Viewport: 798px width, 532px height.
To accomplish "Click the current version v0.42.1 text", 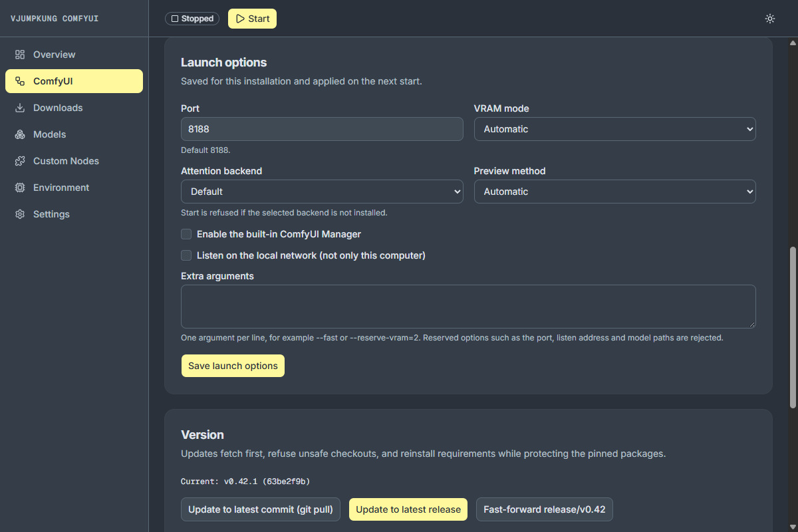I will pyautogui.click(x=245, y=481).
